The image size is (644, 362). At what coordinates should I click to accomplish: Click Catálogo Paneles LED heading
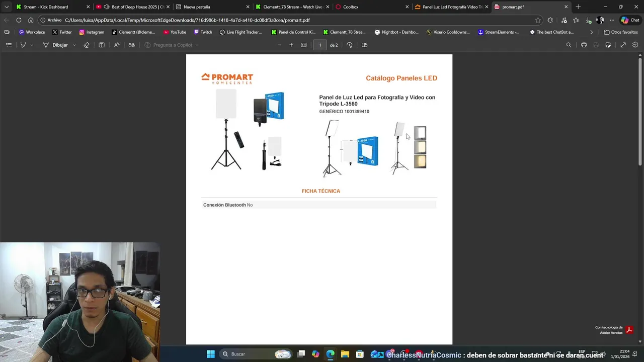click(x=401, y=78)
